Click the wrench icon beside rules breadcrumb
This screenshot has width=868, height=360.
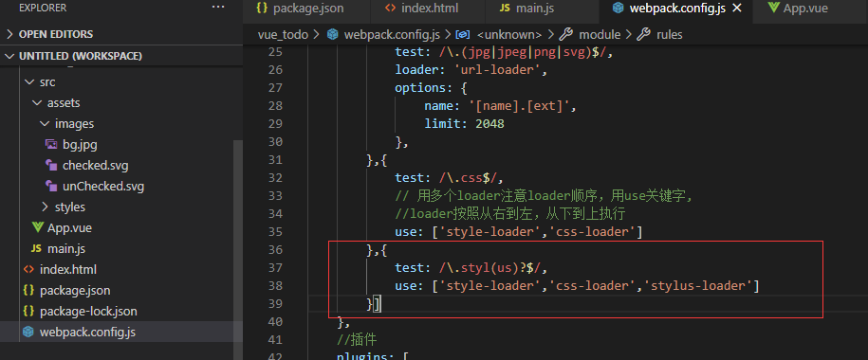tap(643, 35)
